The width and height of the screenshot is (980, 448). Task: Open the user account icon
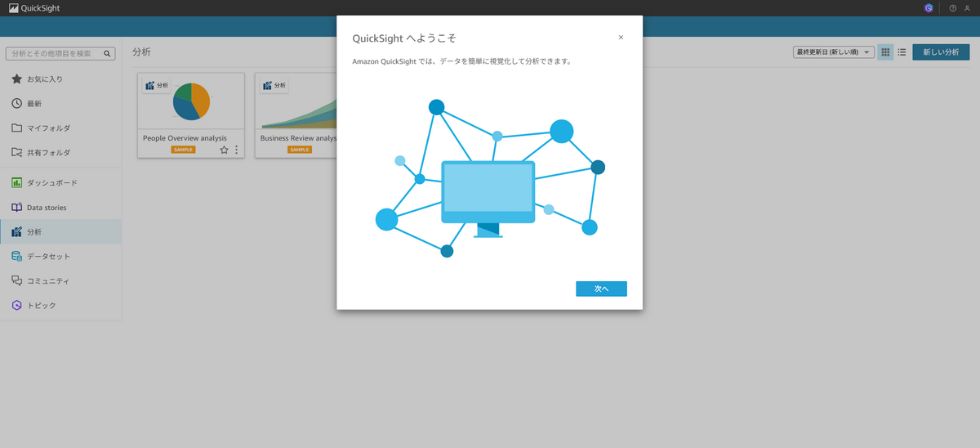point(967,8)
